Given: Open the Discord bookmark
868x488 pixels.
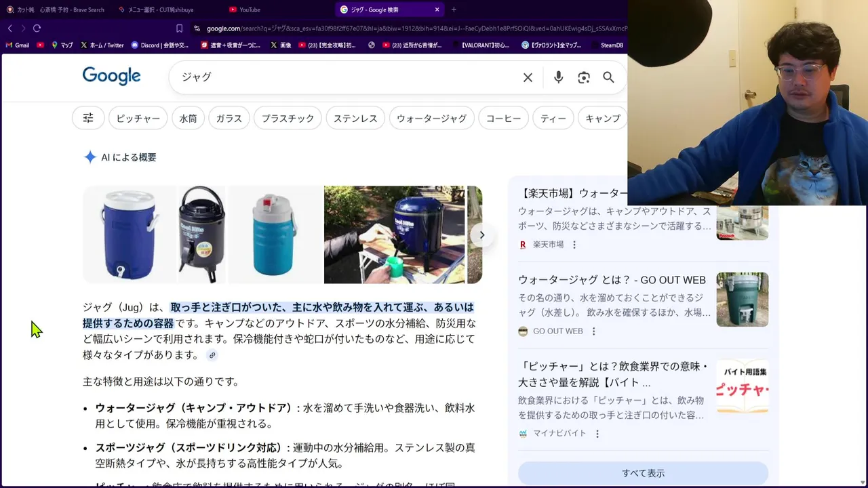Looking at the screenshot, I should [160, 45].
